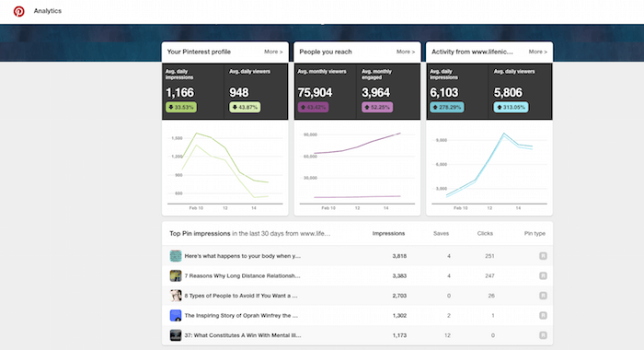Click the 251 clicks cell
Screen dimensions: 644x350
click(x=489, y=256)
